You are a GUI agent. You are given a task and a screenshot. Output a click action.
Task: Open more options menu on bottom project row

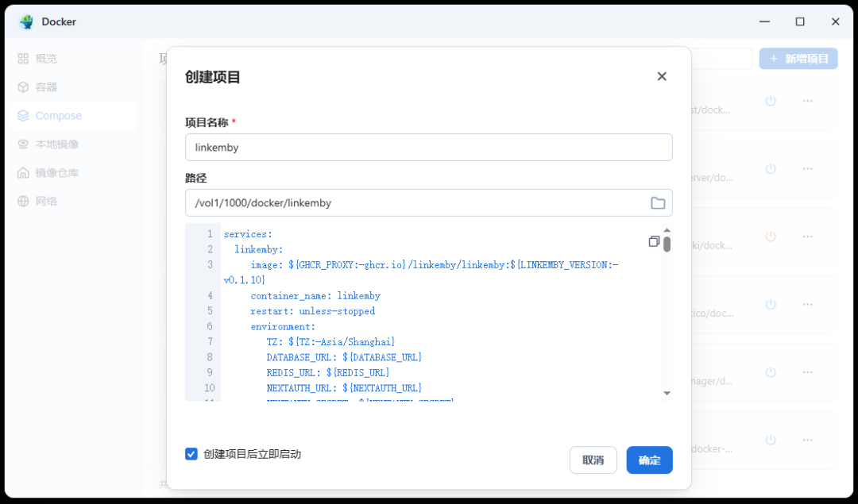pyautogui.click(x=808, y=440)
